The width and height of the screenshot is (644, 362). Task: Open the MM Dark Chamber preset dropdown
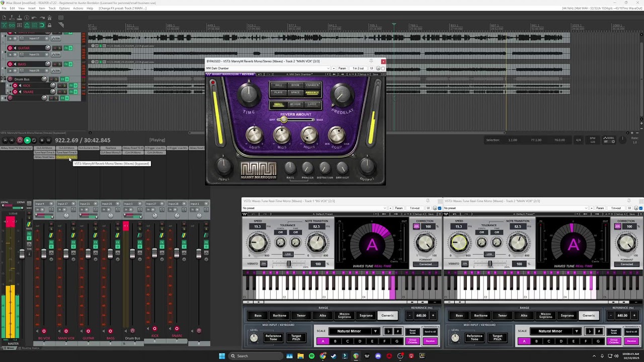point(268,68)
